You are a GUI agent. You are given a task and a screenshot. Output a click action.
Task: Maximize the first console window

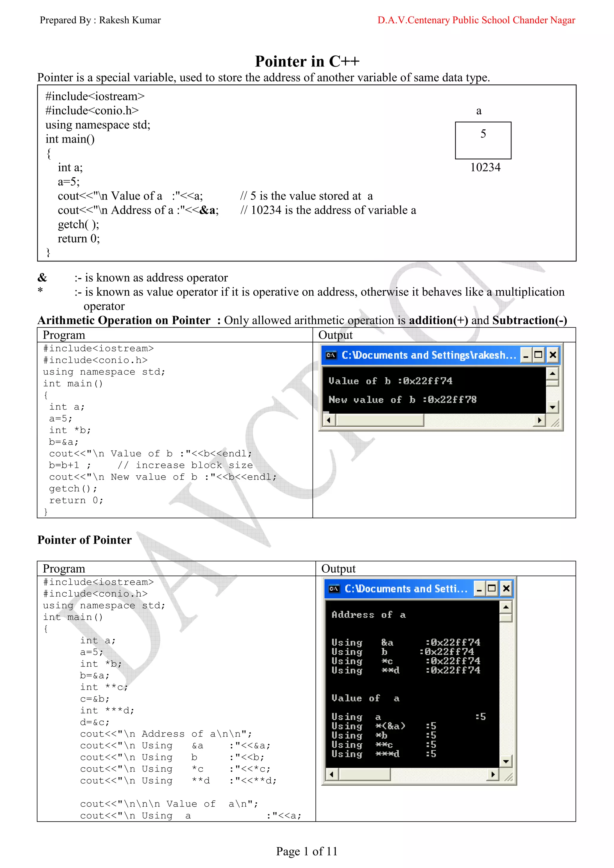tap(538, 355)
